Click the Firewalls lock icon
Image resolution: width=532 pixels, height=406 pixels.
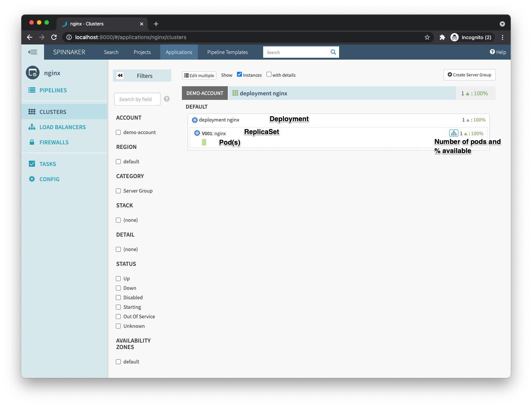pos(32,142)
